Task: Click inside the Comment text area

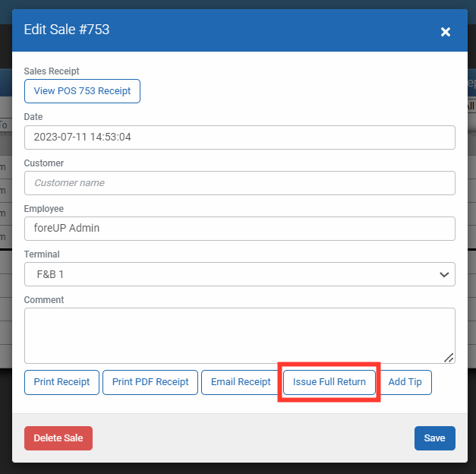Action: click(x=239, y=335)
